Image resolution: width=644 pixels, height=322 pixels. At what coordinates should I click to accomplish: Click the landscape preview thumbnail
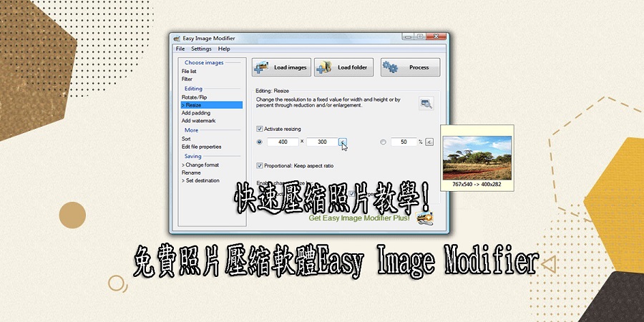click(477, 158)
